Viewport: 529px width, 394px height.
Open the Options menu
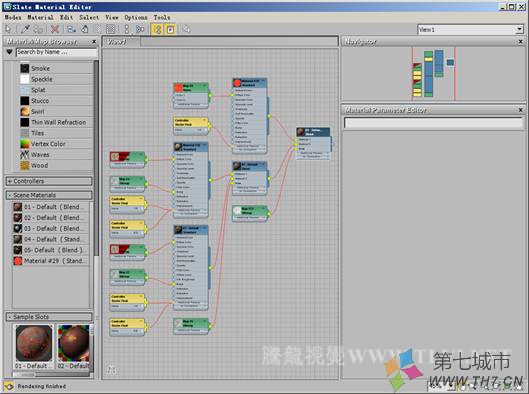(x=136, y=17)
